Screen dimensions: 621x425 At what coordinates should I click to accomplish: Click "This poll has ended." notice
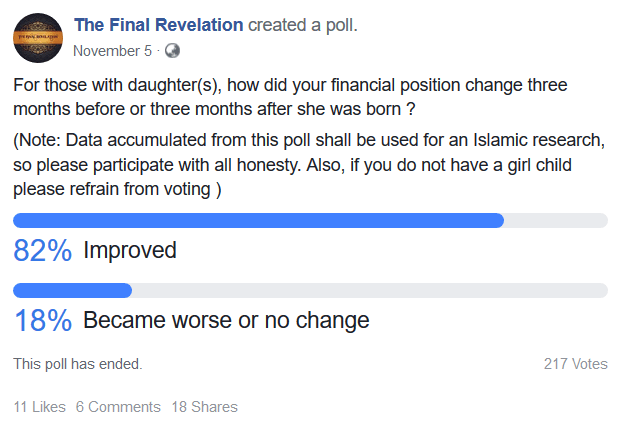[78, 364]
